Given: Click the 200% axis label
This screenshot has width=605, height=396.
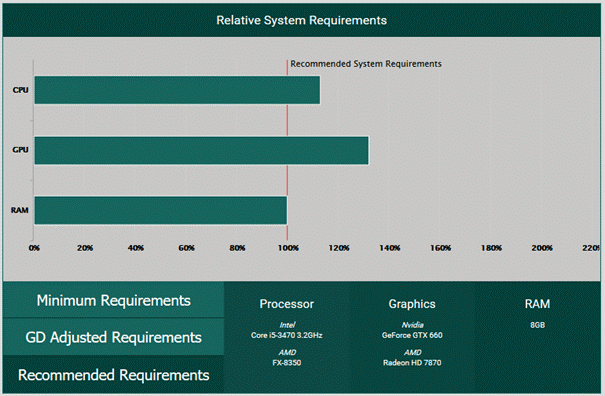Looking at the screenshot, I should [x=542, y=248].
